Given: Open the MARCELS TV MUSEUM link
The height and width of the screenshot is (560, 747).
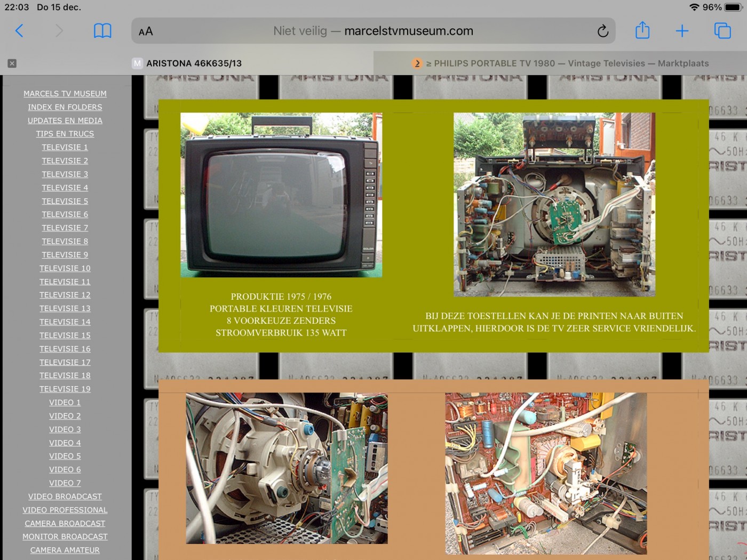Looking at the screenshot, I should click(65, 94).
